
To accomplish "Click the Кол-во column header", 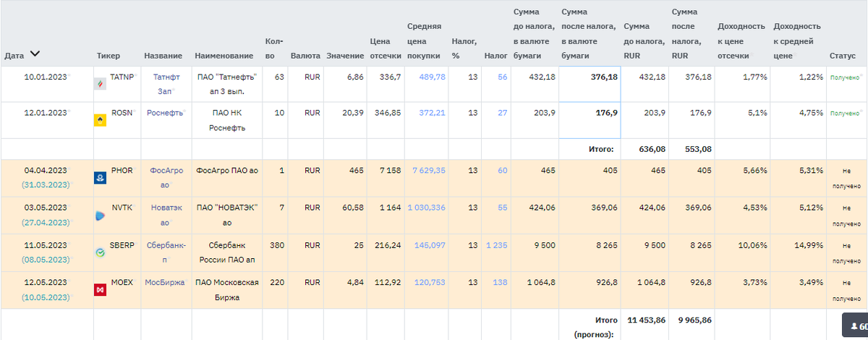I will [x=274, y=48].
